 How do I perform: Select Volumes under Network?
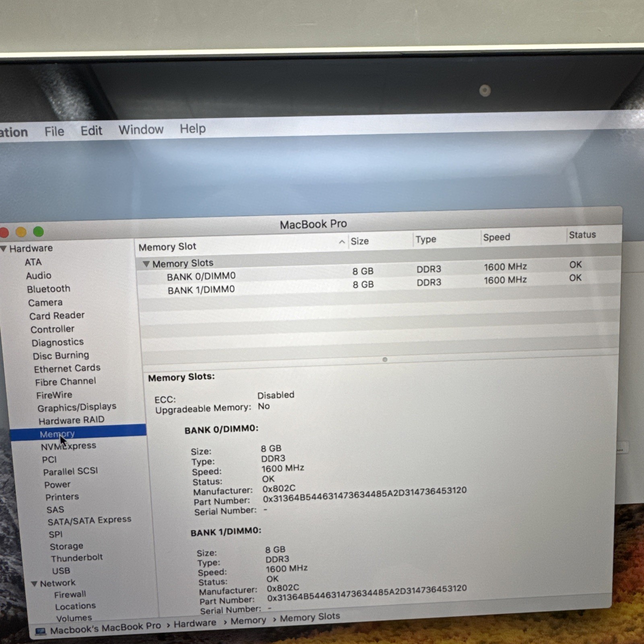74,618
